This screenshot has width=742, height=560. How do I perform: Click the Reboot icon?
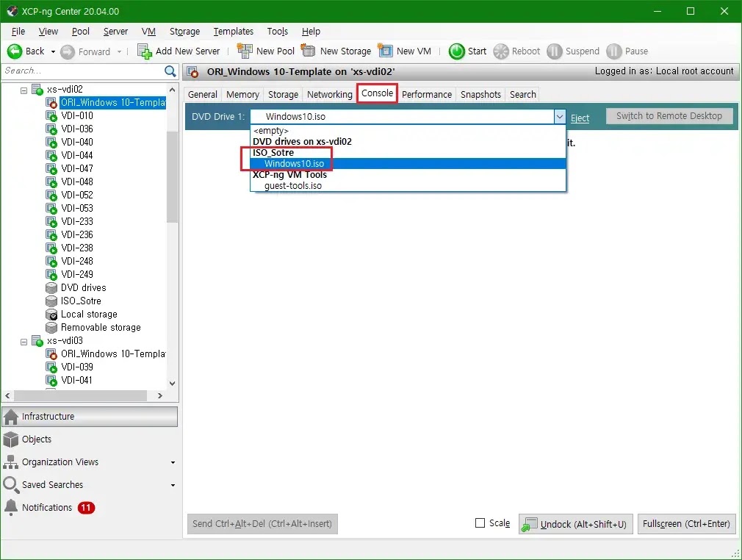click(x=500, y=51)
